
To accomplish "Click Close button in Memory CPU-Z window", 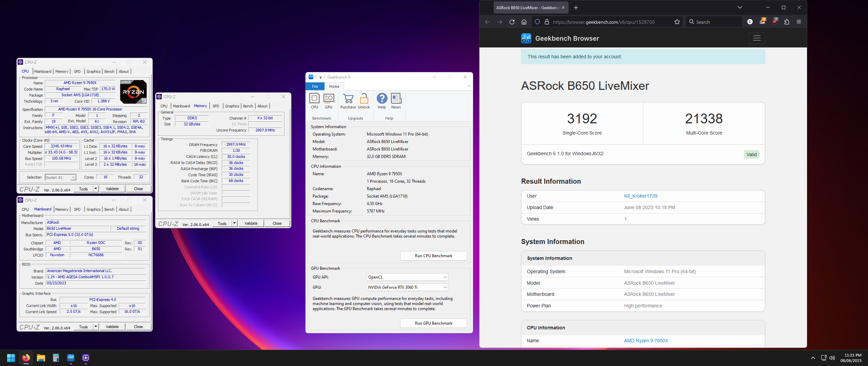I will 277,223.
